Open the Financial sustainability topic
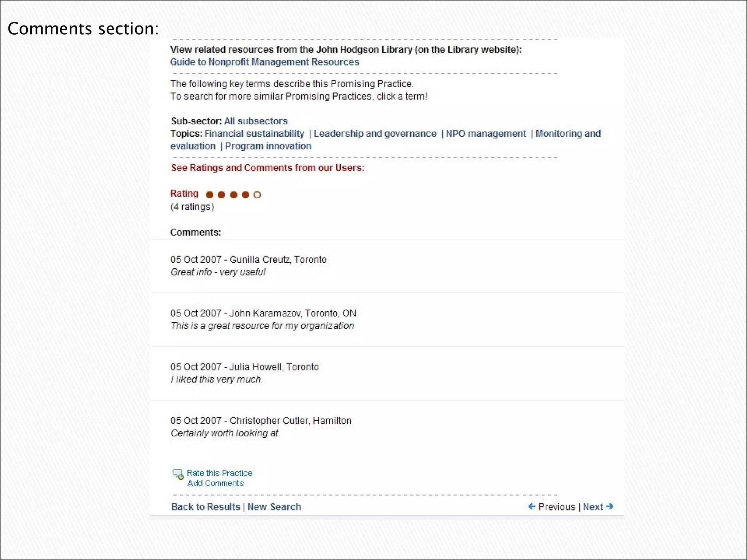This screenshot has width=747, height=560. tap(254, 133)
